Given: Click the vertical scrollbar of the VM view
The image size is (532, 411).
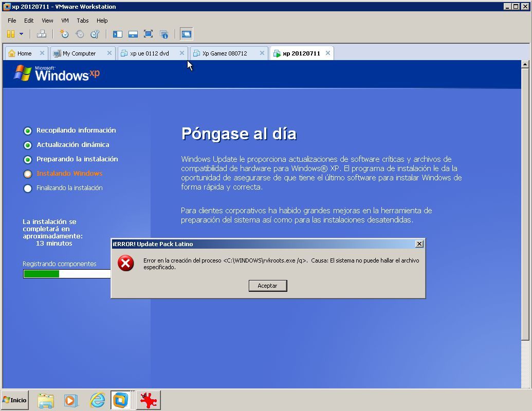Looking at the screenshot, I should [x=525, y=203].
